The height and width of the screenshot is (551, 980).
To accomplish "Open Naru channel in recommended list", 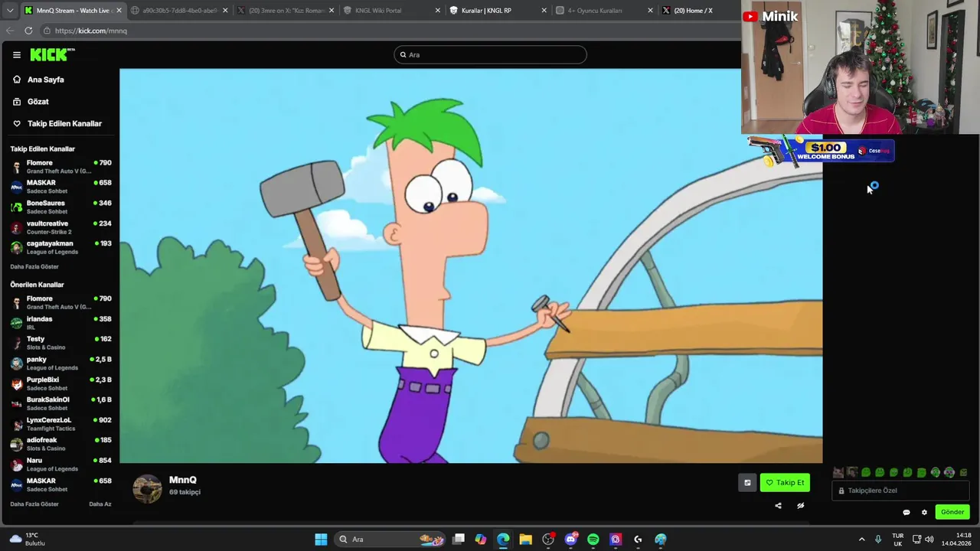I will click(61, 465).
